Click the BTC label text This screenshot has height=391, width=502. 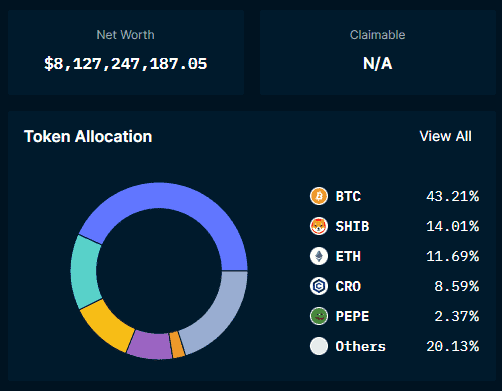(x=348, y=196)
